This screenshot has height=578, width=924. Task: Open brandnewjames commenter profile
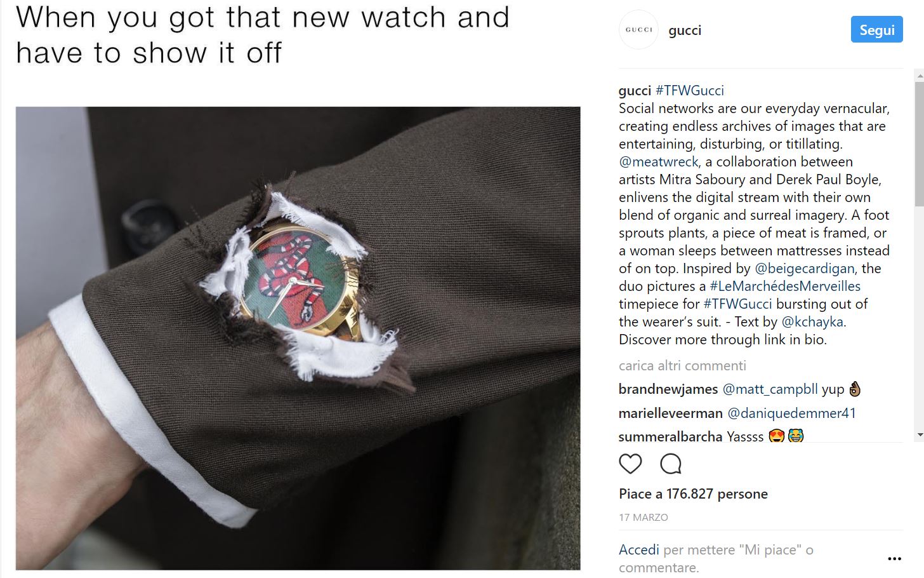pos(668,389)
